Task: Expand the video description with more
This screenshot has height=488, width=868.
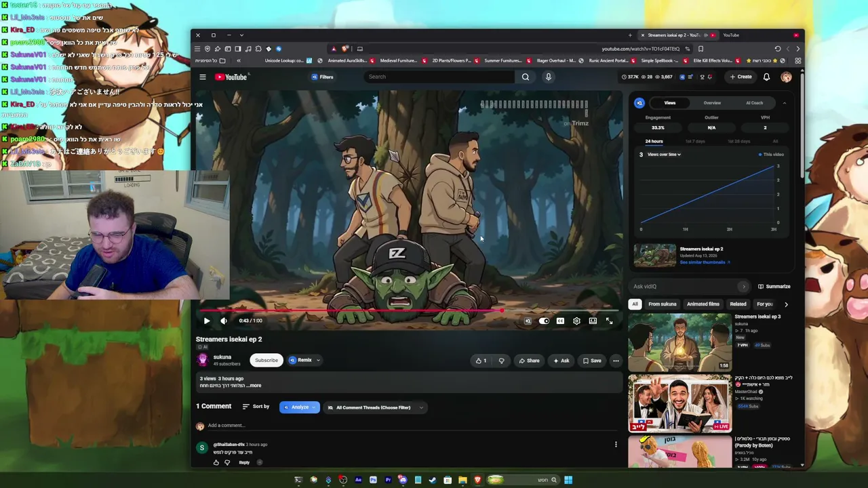Action: click(254, 386)
